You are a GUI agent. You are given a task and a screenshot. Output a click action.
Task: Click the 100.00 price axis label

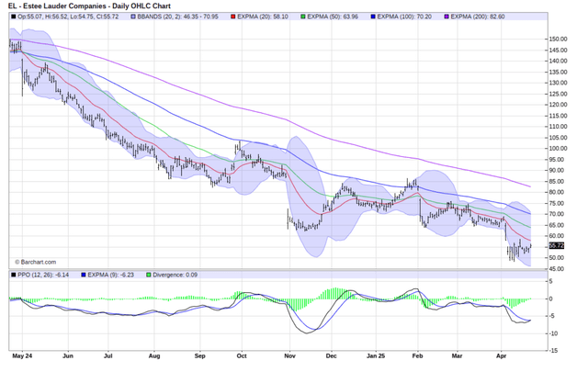coord(558,149)
